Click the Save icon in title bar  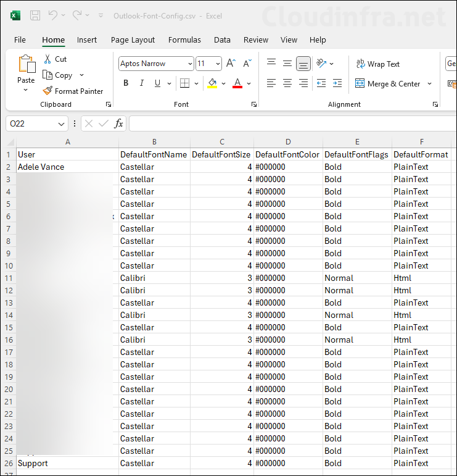point(35,15)
